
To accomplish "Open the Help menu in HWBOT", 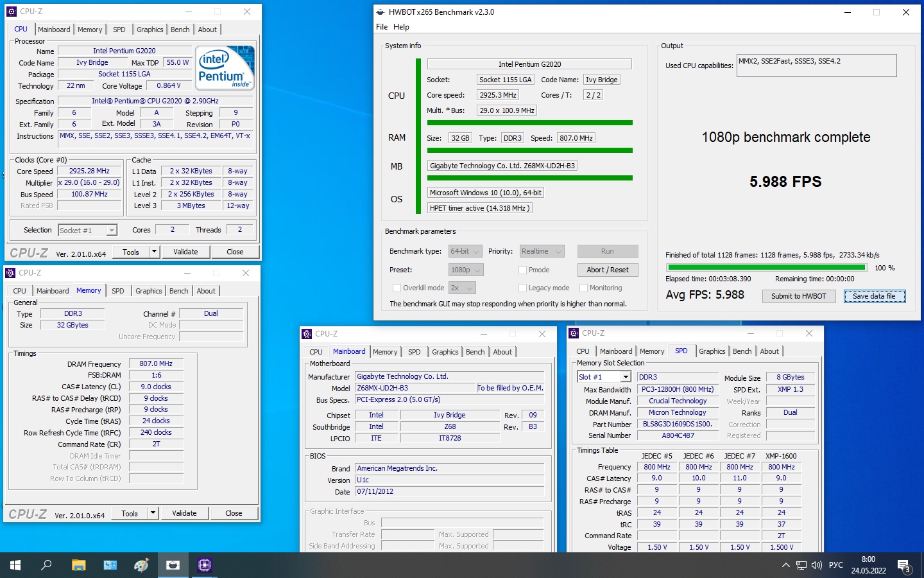I will [401, 27].
